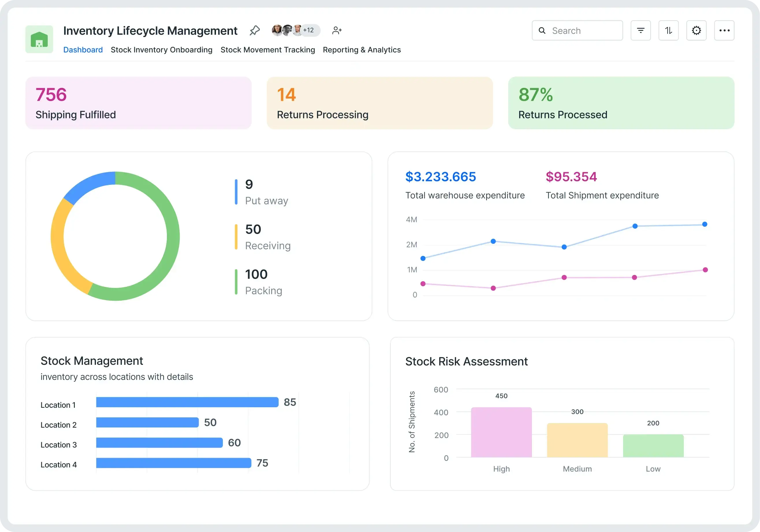Click the pin icon beside the title
The height and width of the screenshot is (532, 760).
255,30
